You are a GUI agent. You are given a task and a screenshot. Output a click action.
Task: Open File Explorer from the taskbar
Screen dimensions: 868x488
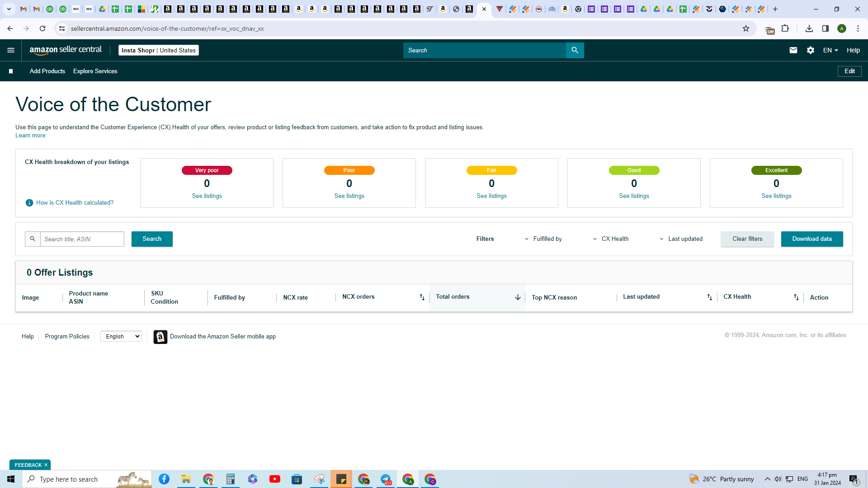pyautogui.click(x=186, y=479)
